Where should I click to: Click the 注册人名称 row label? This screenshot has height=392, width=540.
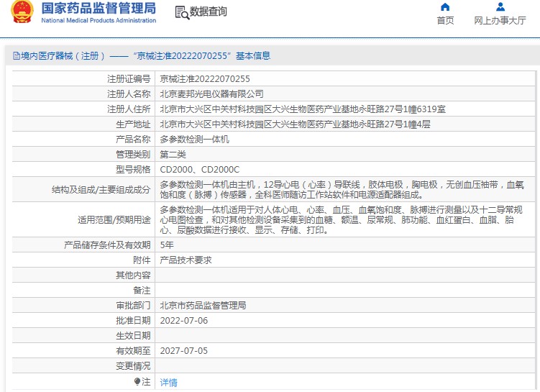click(129, 94)
